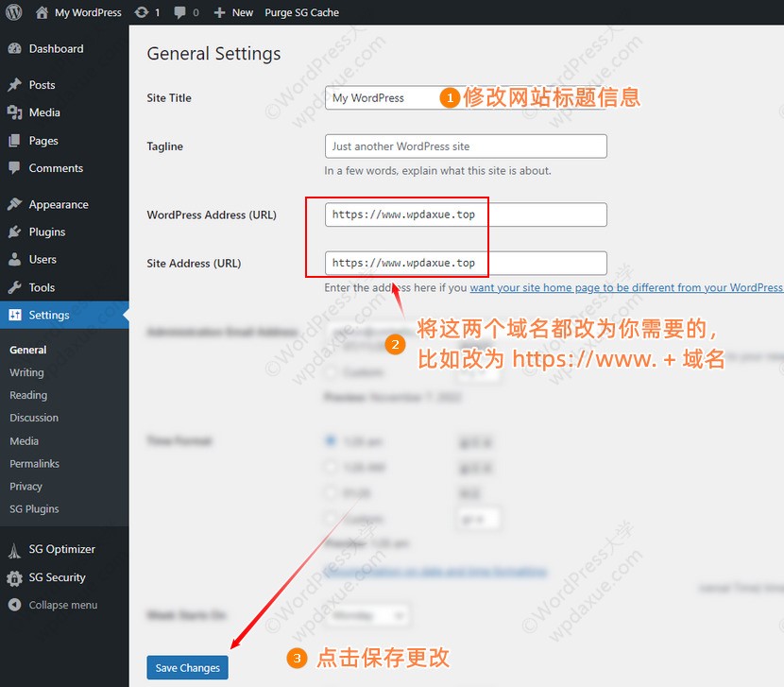
Task: Click the Appearance paintbrush icon
Action: point(14,204)
